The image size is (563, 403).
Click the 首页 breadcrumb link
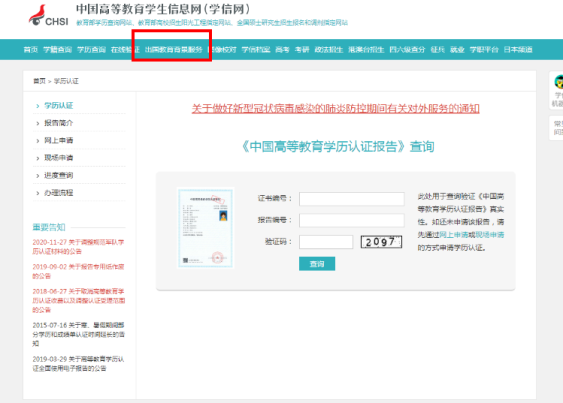click(x=39, y=81)
